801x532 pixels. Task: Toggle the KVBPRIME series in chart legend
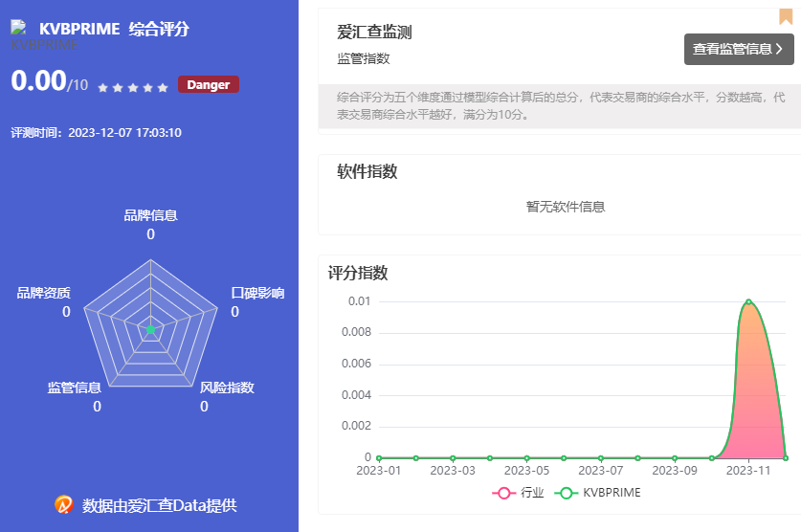tap(598, 493)
